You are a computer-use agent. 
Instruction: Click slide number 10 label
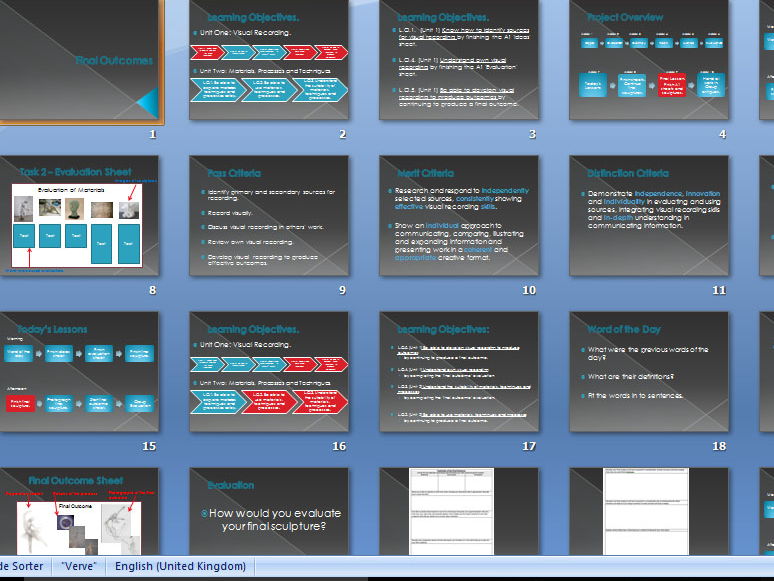coord(529,290)
